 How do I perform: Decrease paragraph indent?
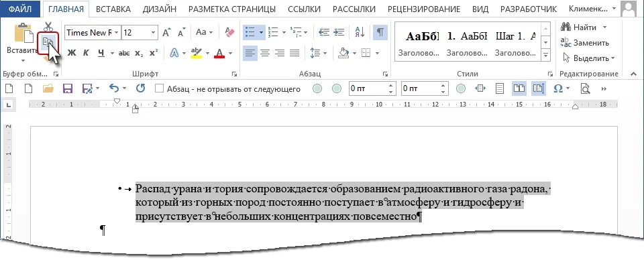[x=324, y=32]
